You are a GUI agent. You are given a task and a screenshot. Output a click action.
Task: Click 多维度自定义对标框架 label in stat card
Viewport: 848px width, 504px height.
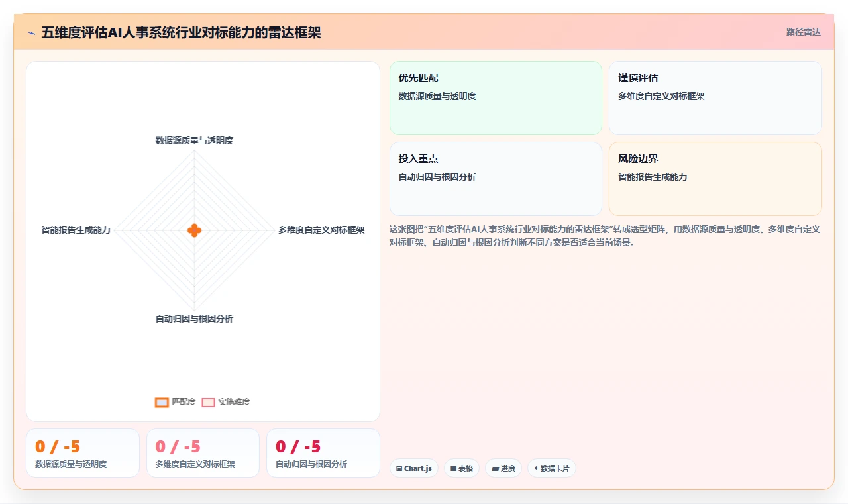(195, 464)
